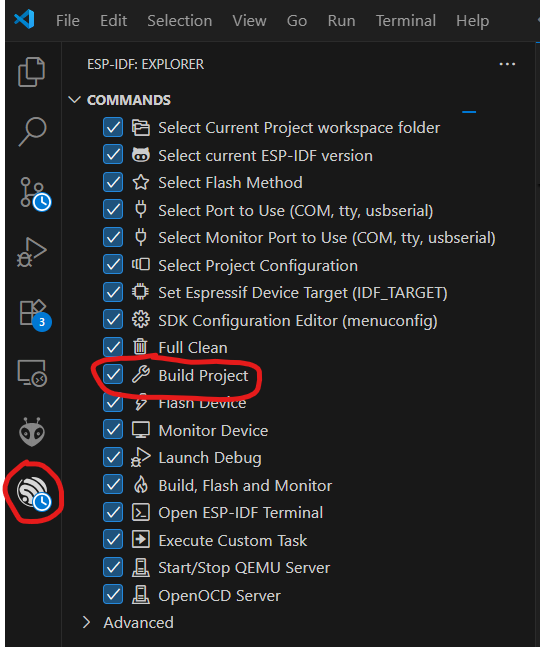Open the explorer more actions ellipsis

(x=507, y=64)
